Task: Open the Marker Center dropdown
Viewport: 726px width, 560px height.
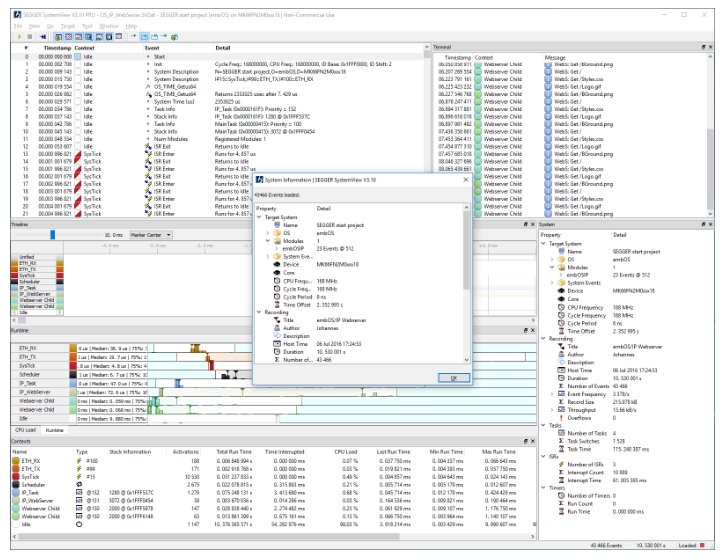Action: pos(151,235)
